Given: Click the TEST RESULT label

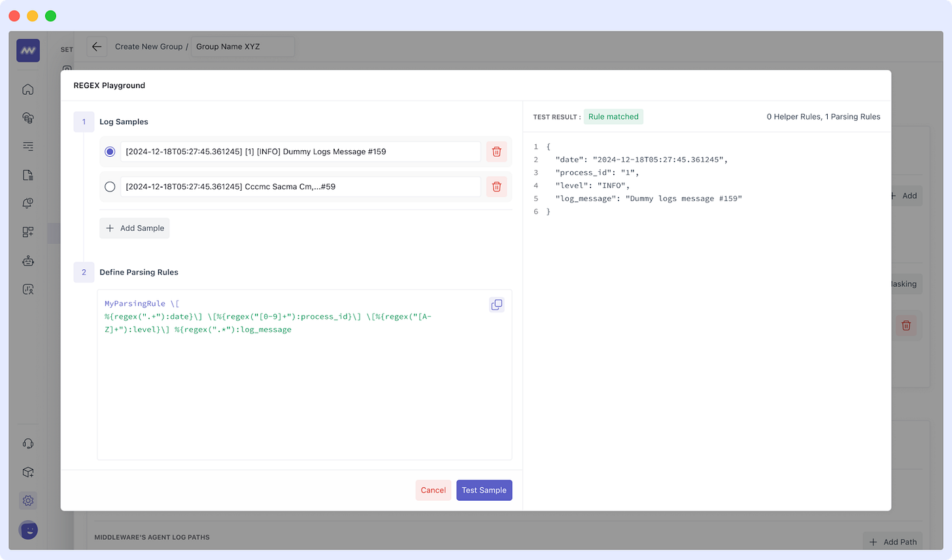Looking at the screenshot, I should (556, 117).
